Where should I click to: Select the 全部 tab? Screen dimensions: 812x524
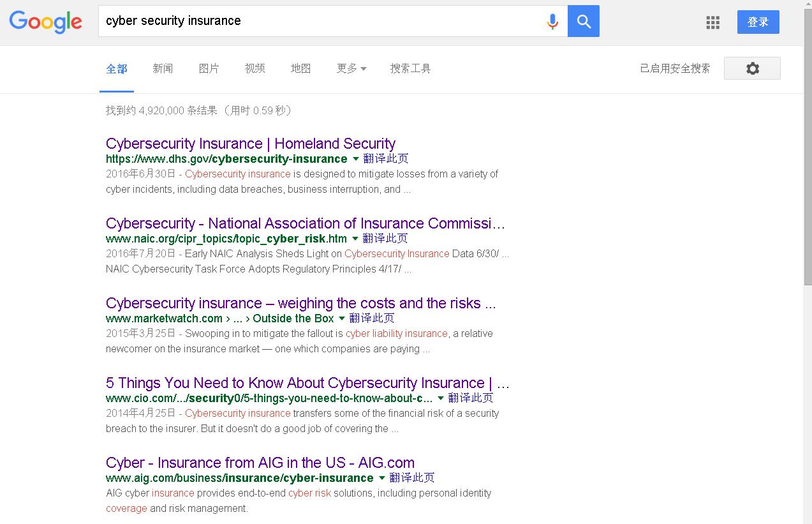[117, 69]
